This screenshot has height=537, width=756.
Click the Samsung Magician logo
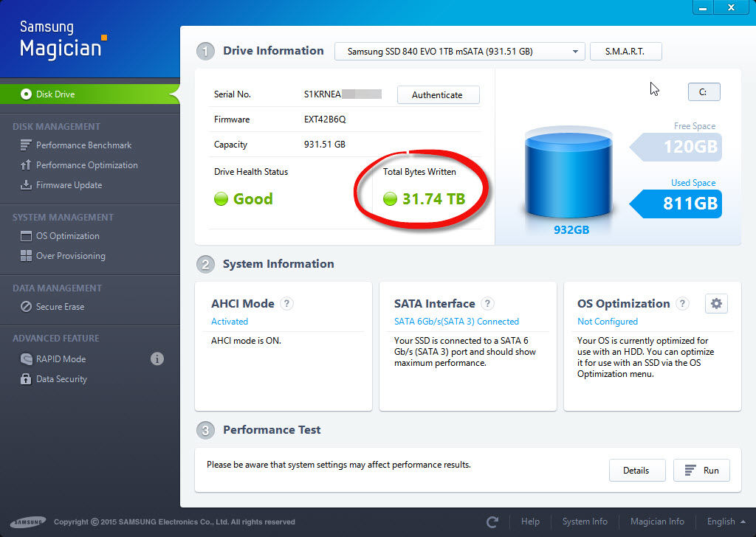[x=63, y=40]
